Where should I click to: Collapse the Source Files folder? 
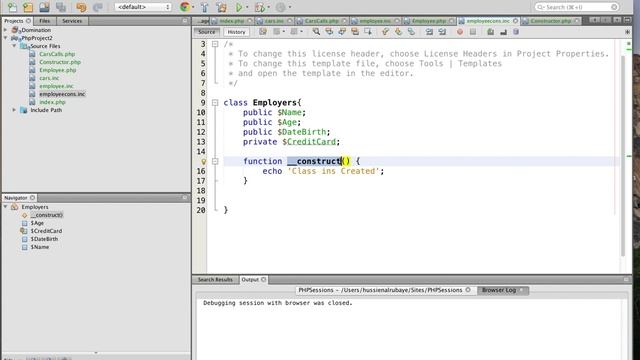[x=14, y=46]
